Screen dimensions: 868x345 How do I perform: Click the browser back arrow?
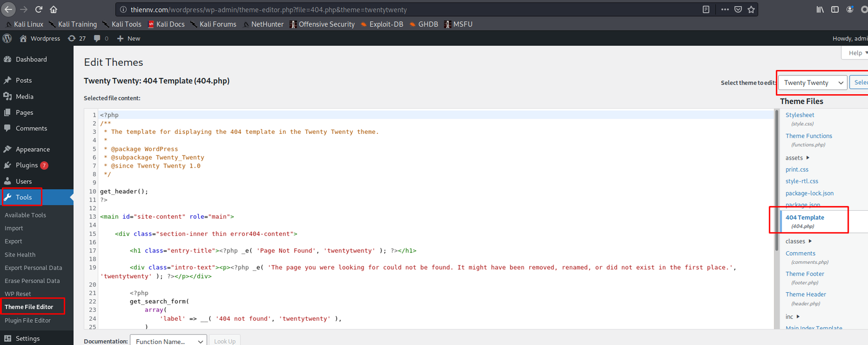point(8,9)
